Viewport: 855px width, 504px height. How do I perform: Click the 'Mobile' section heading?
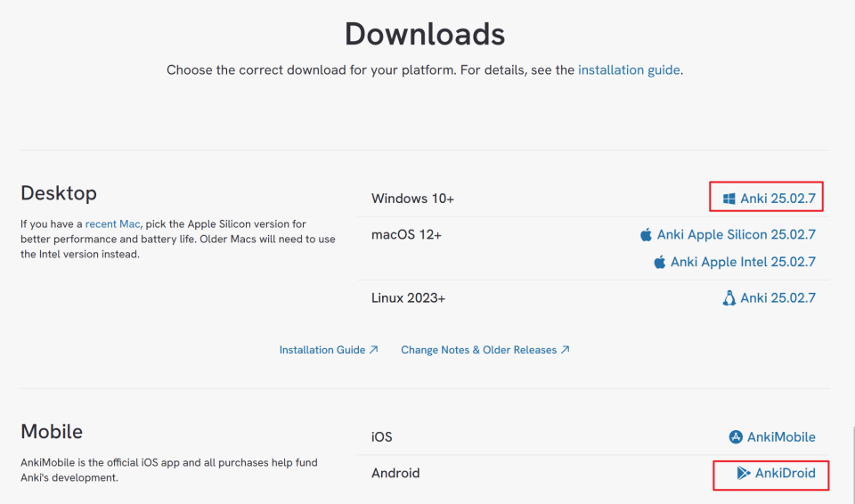(x=52, y=432)
